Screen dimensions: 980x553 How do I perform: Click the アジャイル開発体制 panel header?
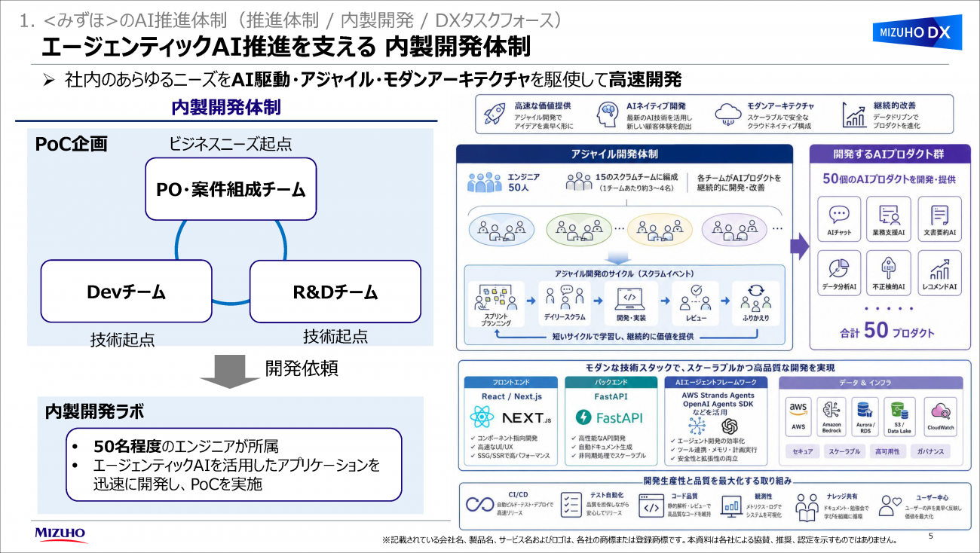coord(624,154)
